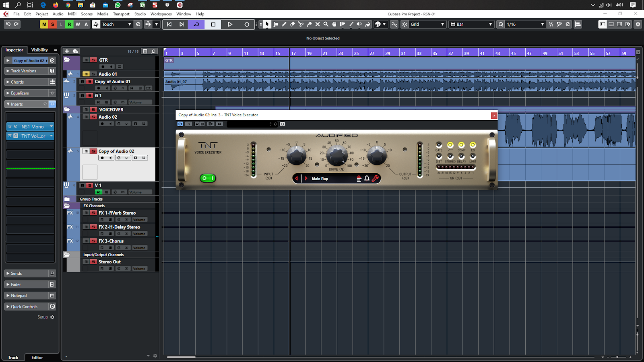This screenshot has width=644, height=362.
Task: Select the Zoom magnifier tool
Action: coord(326,24)
